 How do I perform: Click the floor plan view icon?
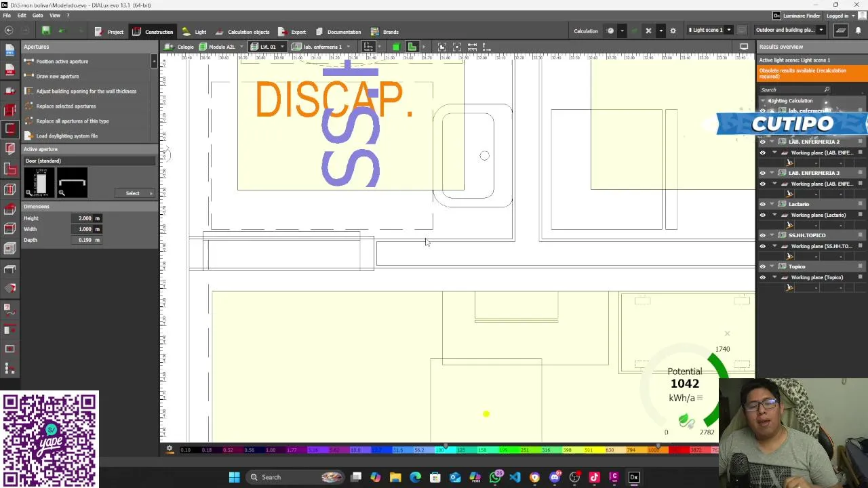368,47
